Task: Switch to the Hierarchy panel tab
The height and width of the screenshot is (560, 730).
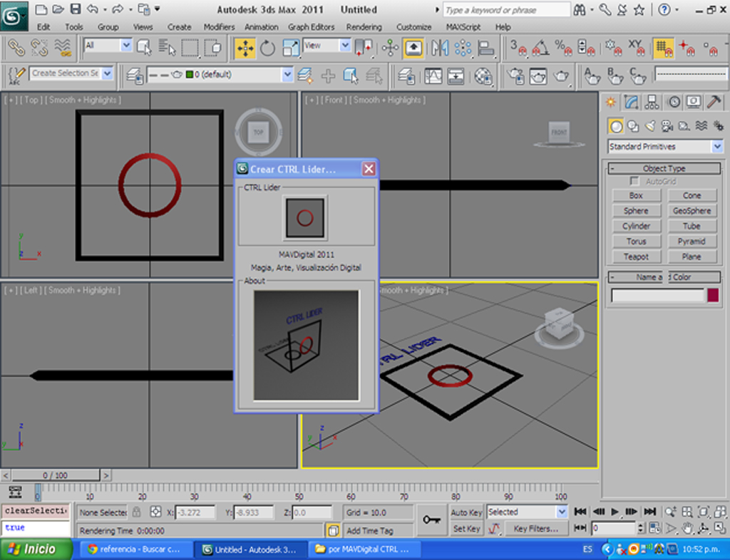Action: [652, 102]
